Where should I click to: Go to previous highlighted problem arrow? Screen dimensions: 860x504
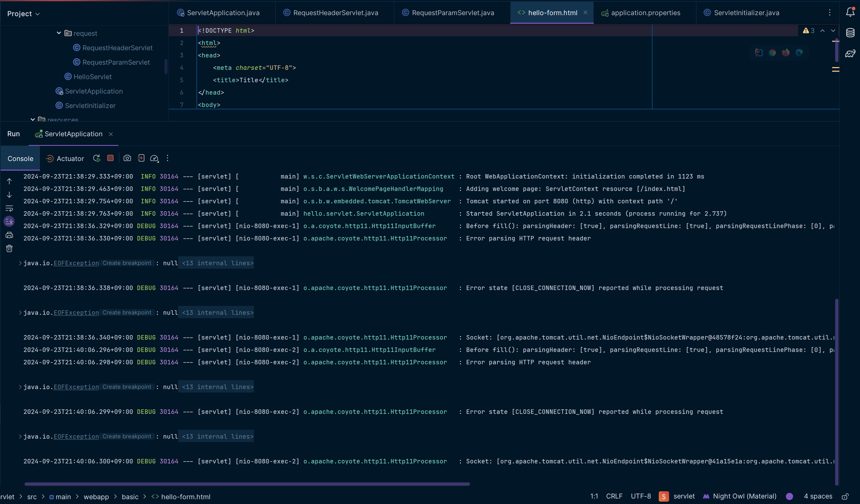pos(823,31)
